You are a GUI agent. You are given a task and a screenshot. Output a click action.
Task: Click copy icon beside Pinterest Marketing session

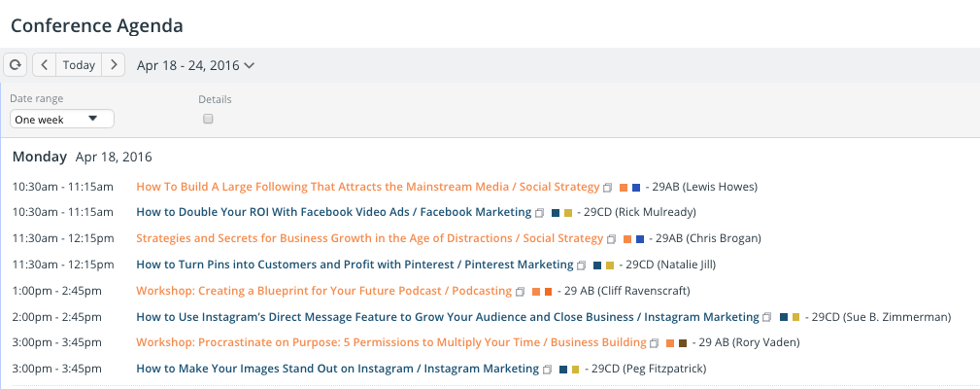pos(581,265)
